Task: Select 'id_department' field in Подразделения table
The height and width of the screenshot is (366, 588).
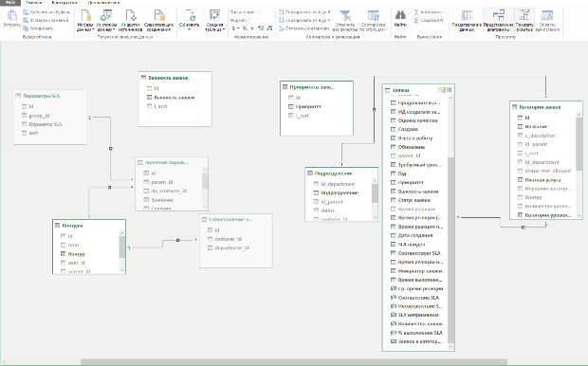Action: (x=338, y=184)
